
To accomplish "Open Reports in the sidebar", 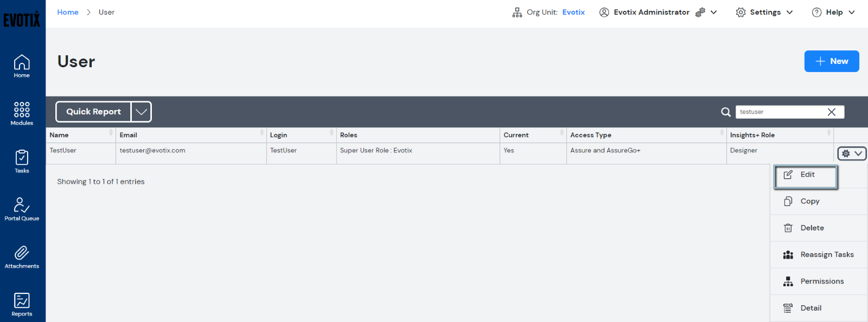I will tap(22, 305).
